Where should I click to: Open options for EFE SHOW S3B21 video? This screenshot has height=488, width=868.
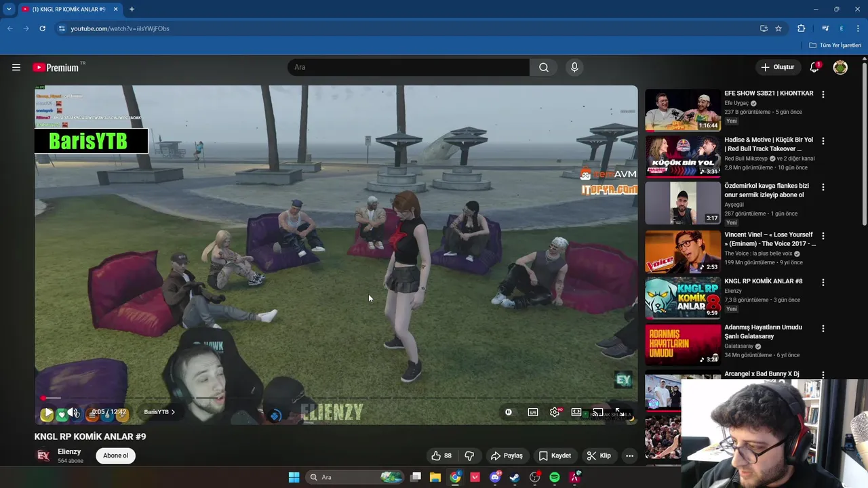pyautogui.click(x=823, y=94)
